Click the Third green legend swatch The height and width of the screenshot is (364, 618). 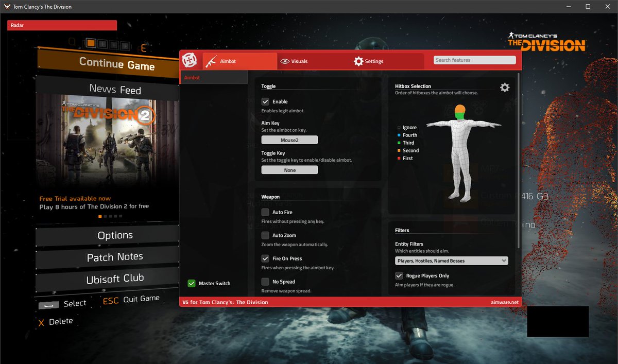[x=399, y=143]
